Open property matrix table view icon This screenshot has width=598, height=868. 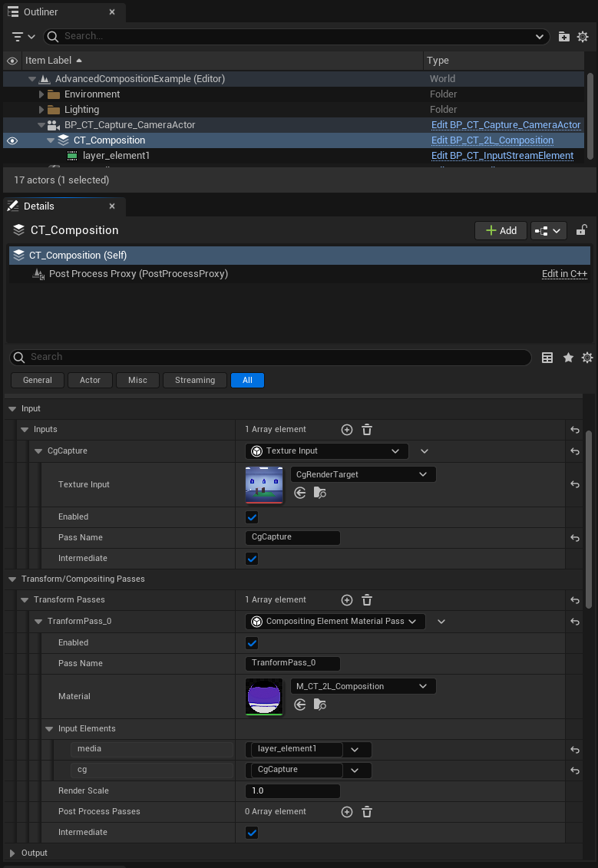pos(547,358)
